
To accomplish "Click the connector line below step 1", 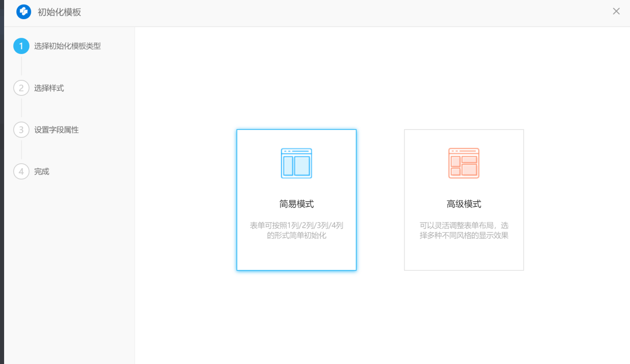I will (x=21, y=67).
